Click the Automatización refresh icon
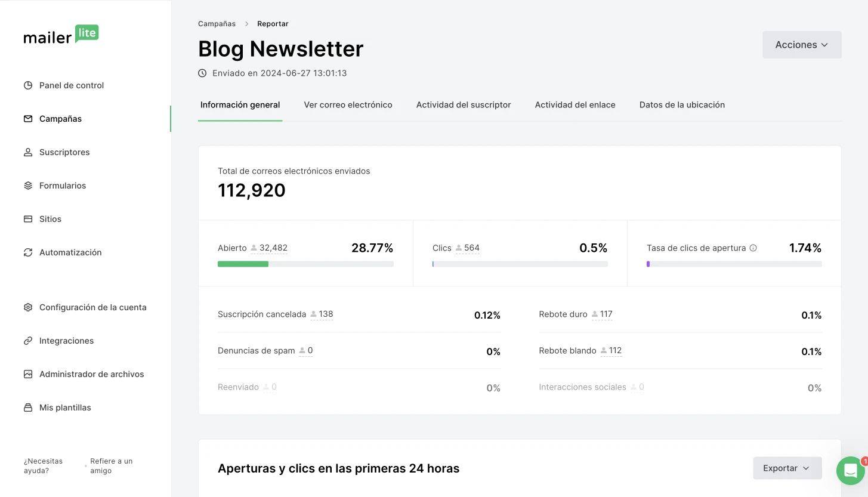The image size is (868, 497). [28, 252]
